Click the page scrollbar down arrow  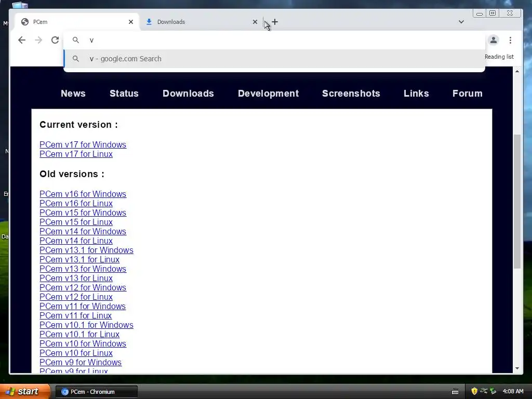coord(517,368)
